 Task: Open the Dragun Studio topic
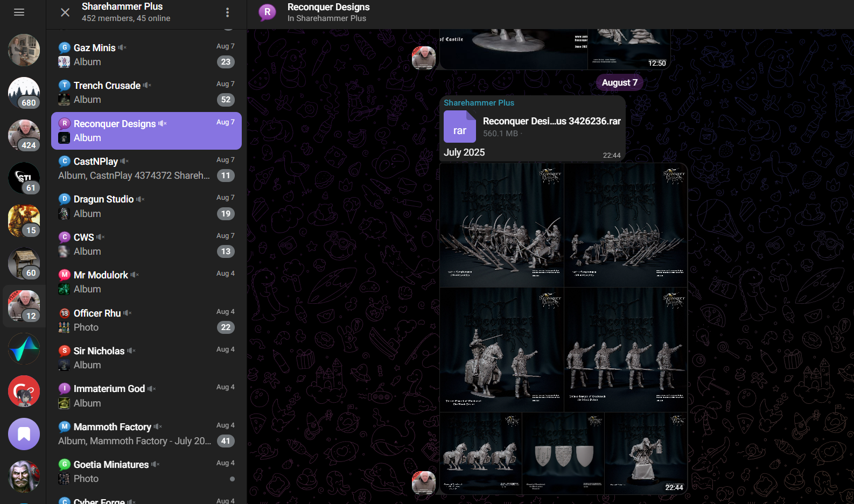click(146, 206)
